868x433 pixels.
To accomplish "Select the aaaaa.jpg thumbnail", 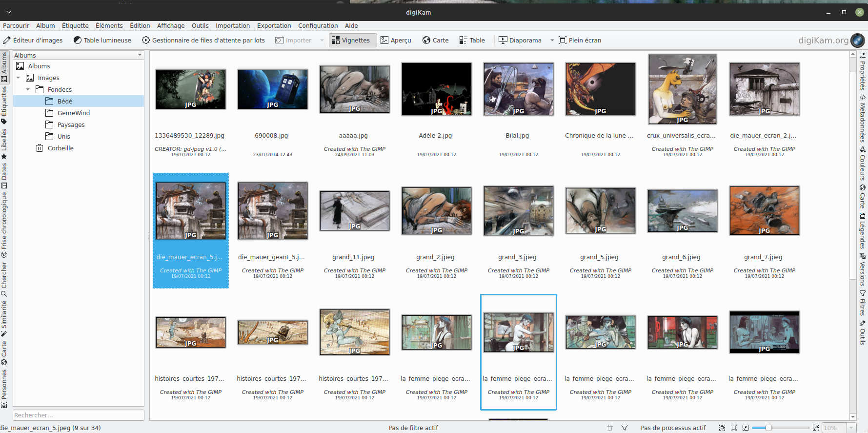I will [x=355, y=89].
